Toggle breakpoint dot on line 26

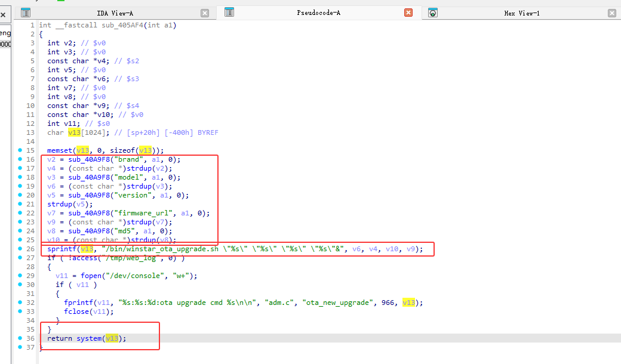[21, 249]
